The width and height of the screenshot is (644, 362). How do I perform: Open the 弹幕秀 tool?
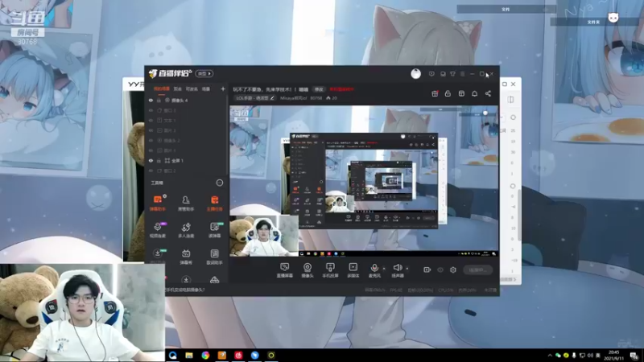pyautogui.click(x=186, y=257)
